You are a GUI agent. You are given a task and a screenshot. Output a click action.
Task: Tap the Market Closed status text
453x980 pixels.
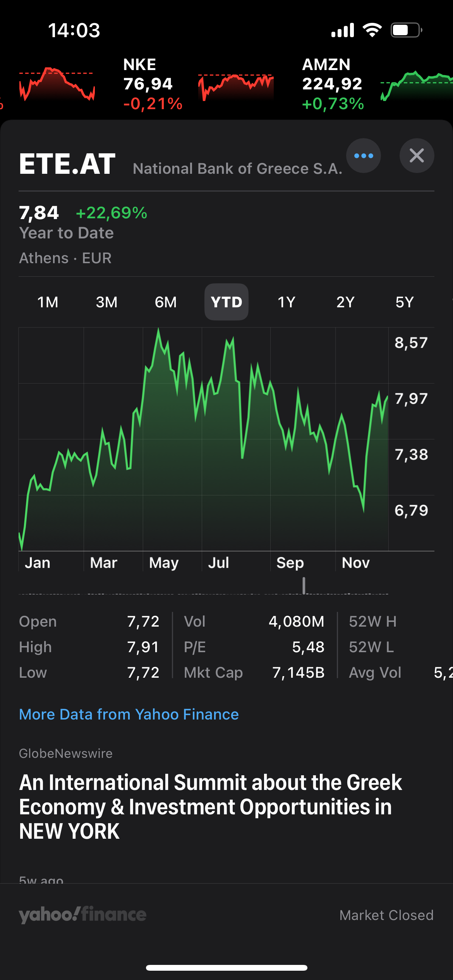click(386, 915)
